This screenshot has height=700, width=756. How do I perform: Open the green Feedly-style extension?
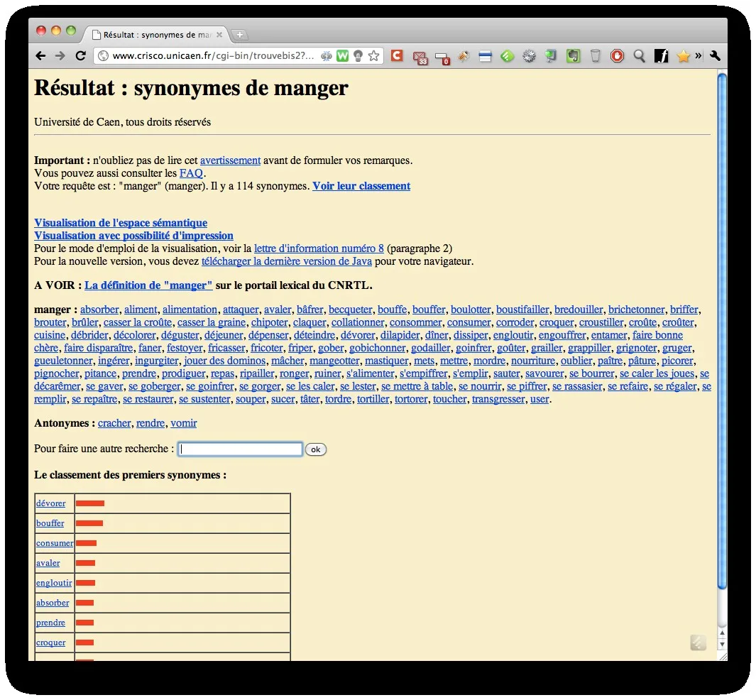click(507, 56)
